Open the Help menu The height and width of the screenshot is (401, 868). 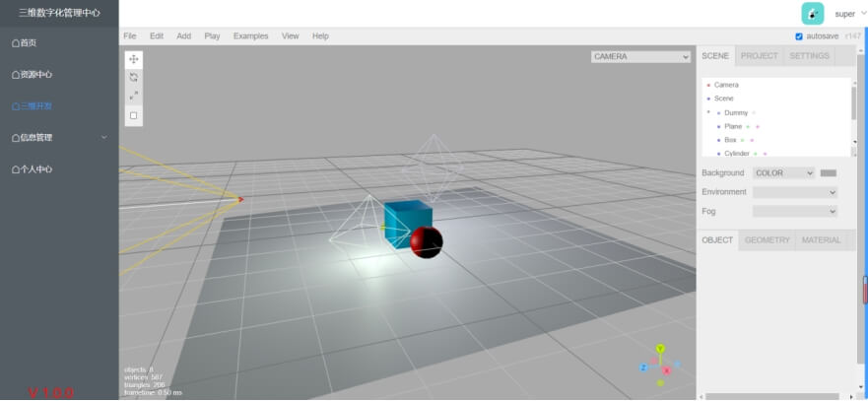pos(320,36)
